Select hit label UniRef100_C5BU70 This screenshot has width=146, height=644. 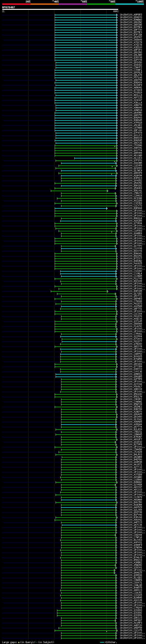tap(131, 193)
